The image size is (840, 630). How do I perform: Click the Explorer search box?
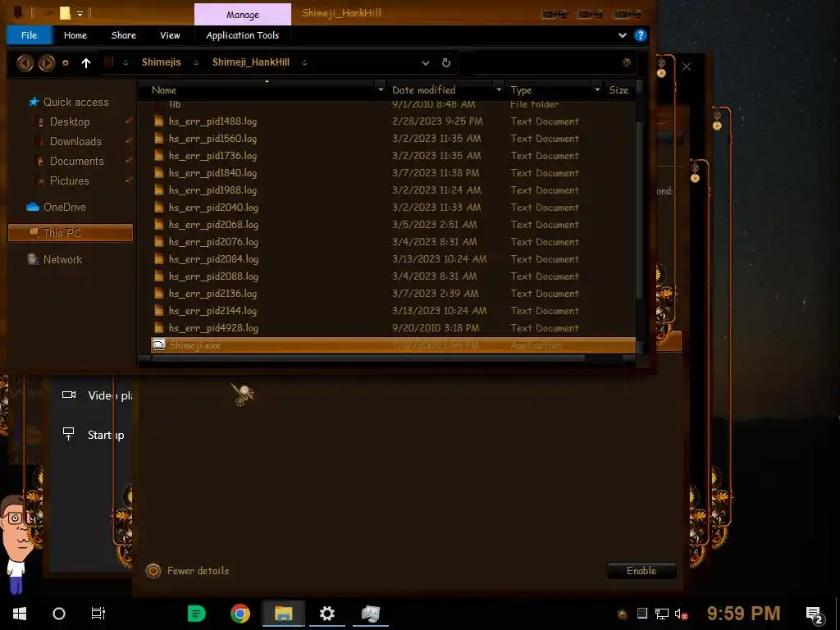click(x=546, y=62)
